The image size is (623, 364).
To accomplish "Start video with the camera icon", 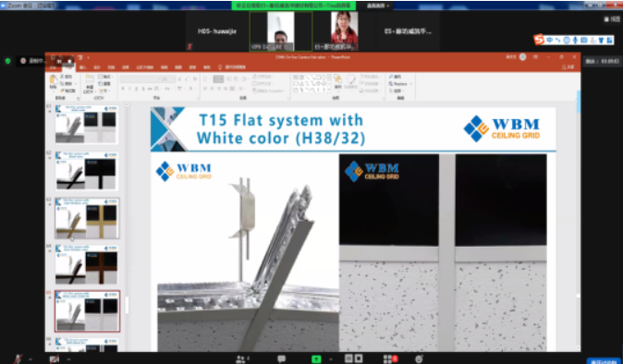I will coord(55,358).
